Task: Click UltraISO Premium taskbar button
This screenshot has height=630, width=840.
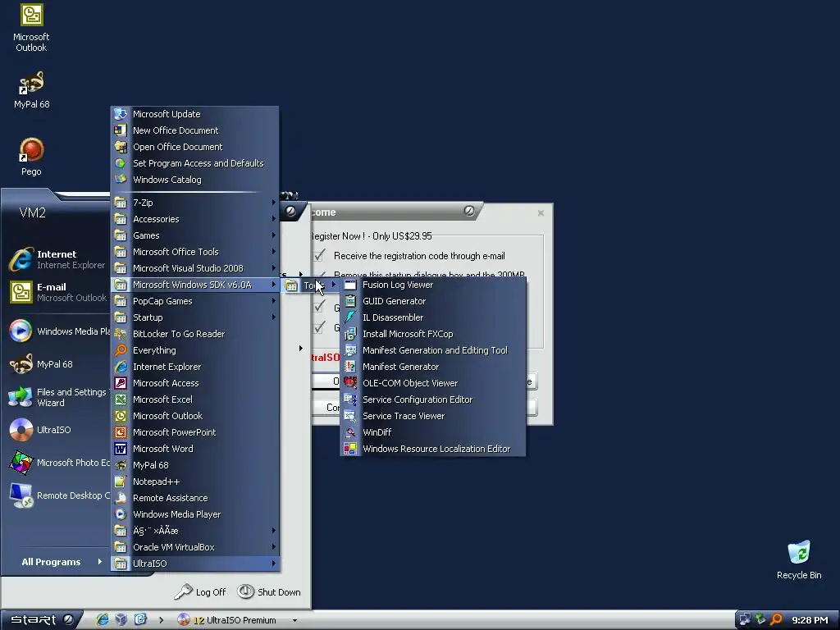Action: (x=235, y=620)
